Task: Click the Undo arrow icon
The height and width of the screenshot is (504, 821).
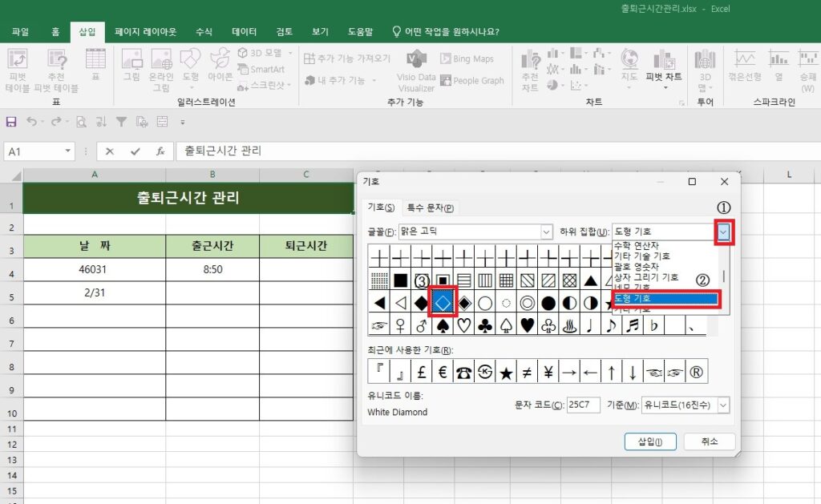Action: pyautogui.click(x=31, y=122)
